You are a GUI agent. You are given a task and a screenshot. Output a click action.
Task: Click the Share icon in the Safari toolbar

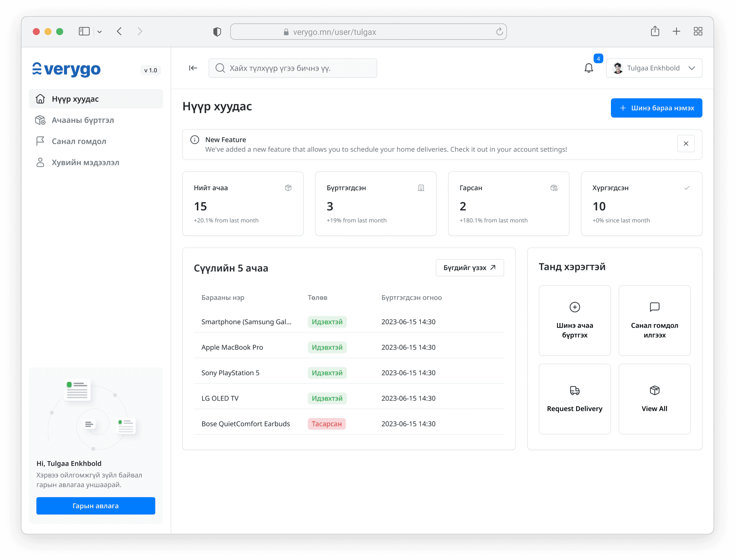point(655,31)
